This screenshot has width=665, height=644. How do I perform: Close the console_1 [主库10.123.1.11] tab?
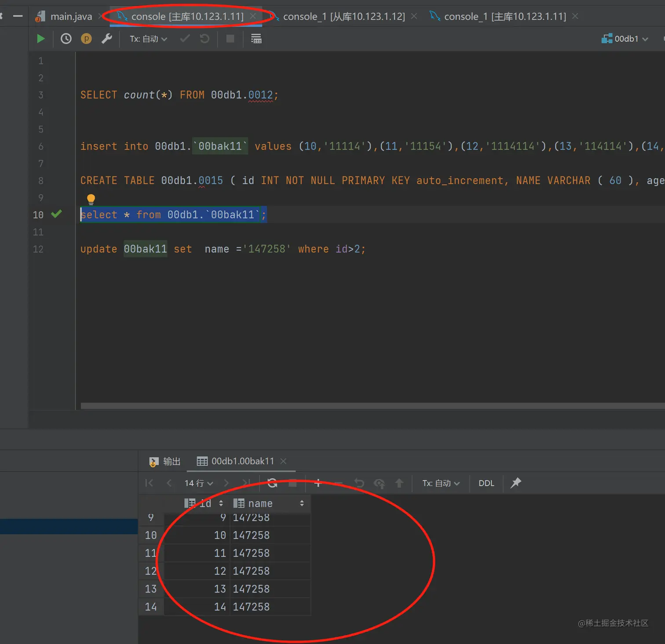point(575,16)
